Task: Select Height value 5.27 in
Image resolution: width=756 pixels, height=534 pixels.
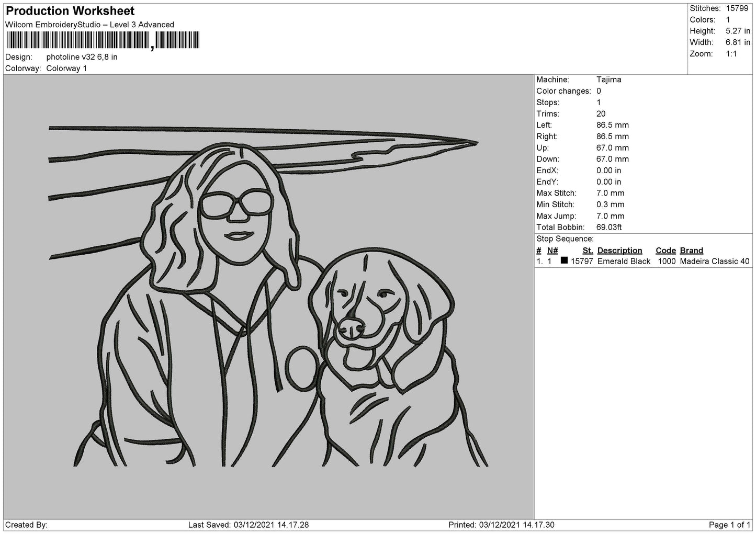Action: pos(738,31)
